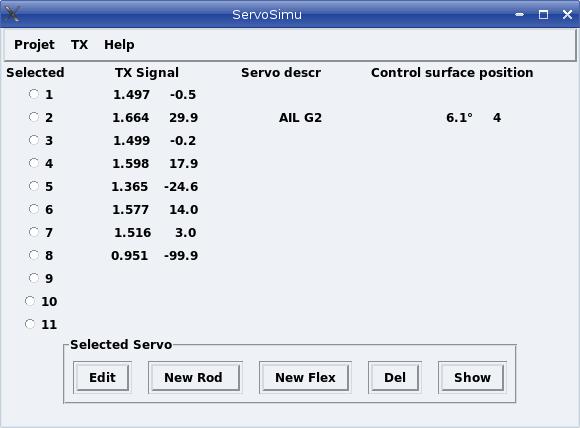
Task: Create a New Flex linkage
Action: click(305, 377)
